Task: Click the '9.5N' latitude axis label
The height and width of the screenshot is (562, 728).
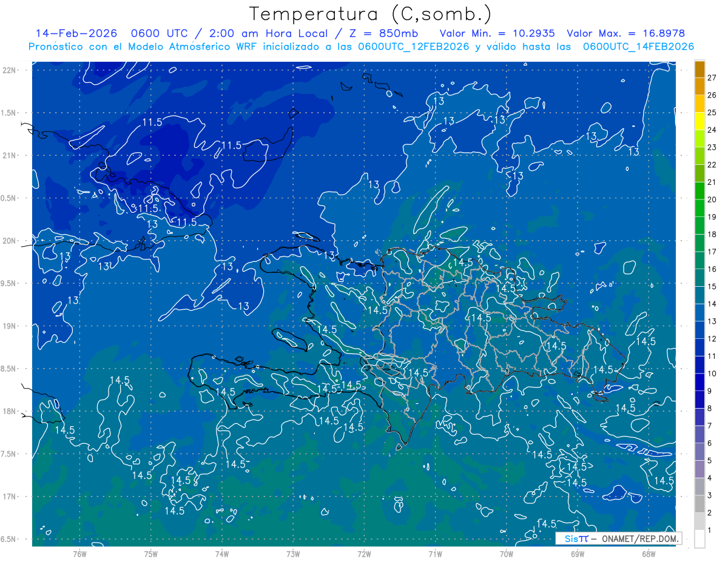Action: (x=9, y=283)
